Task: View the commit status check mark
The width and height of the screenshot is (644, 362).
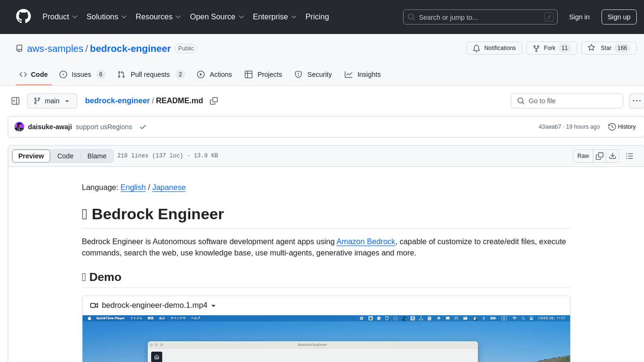Action: pos(143,127)
